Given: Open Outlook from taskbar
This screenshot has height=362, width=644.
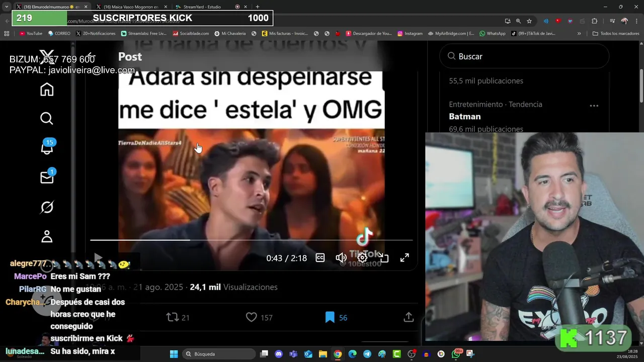Looking at the screenshot, I should tap(308, 354).
